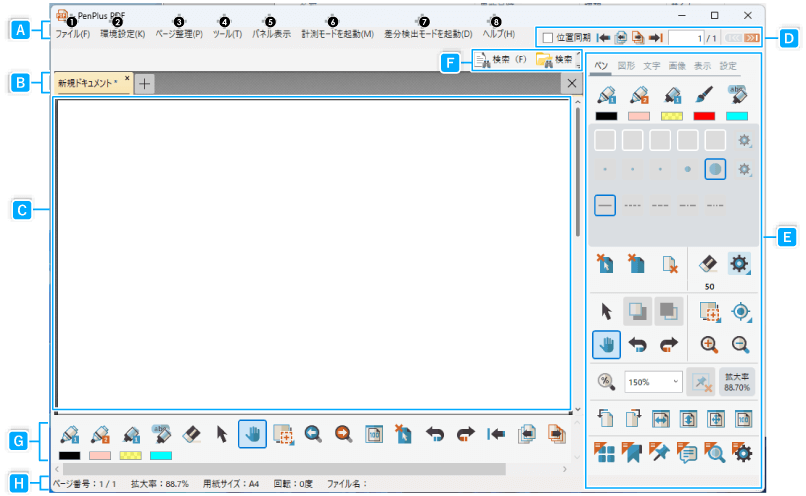Click the eraser icon in the pen panel
The image size is (806, 496).
point(708,265)
